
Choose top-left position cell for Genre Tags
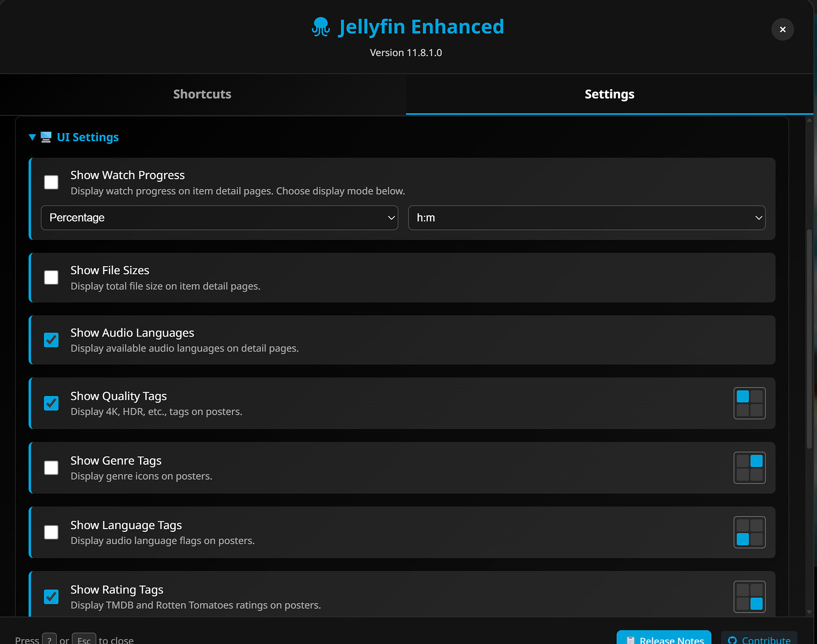(x=743, y=461)
